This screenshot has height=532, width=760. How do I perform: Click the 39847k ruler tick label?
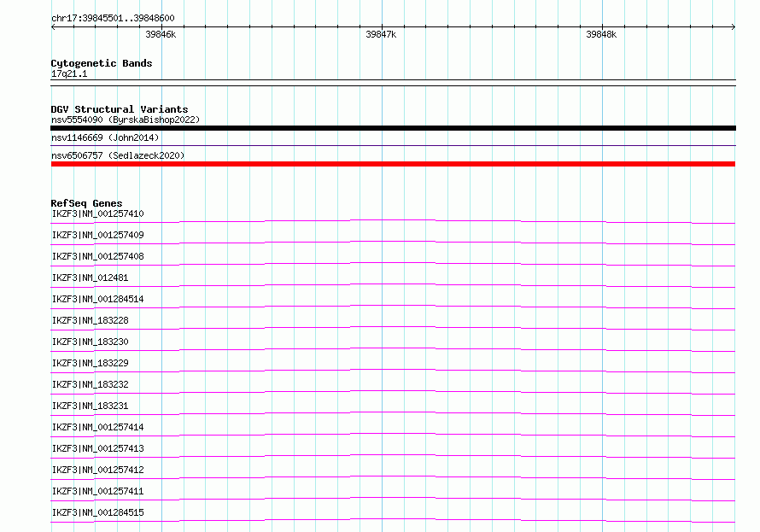(381, 34)
